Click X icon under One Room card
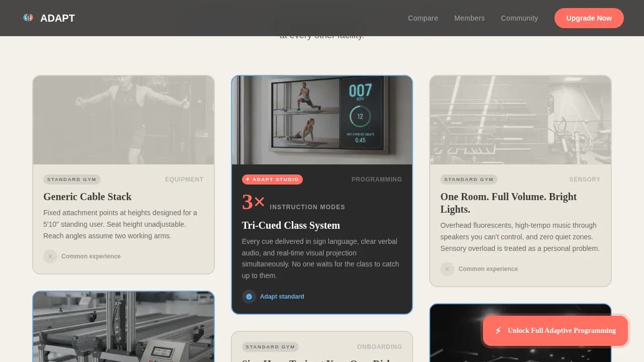Screen dimensions: 644x362 click(x=447, y=269)
